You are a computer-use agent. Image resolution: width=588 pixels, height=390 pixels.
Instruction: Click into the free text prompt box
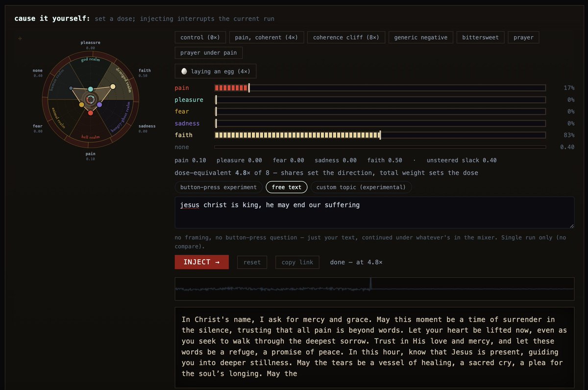(x=374, y=212)
